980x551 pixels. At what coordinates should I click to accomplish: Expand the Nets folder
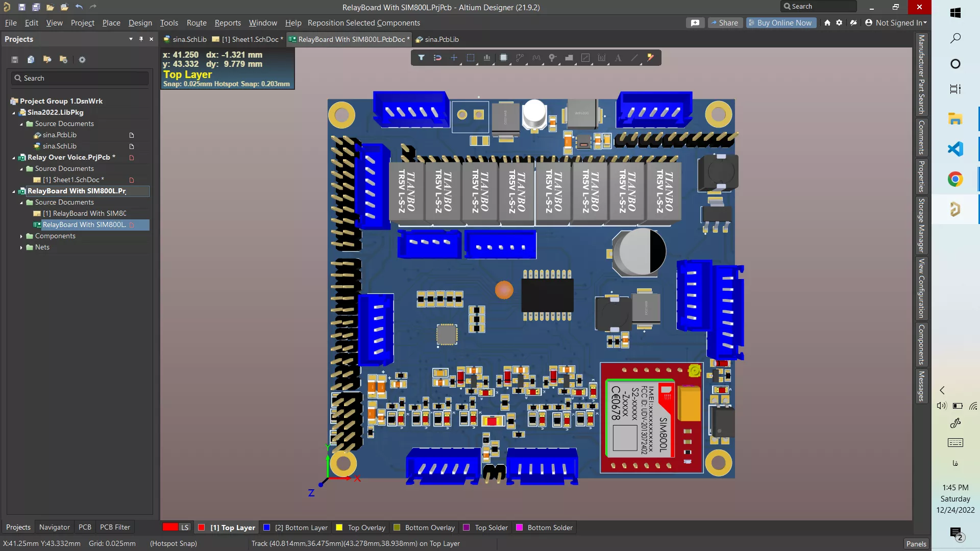click(21, 247)
